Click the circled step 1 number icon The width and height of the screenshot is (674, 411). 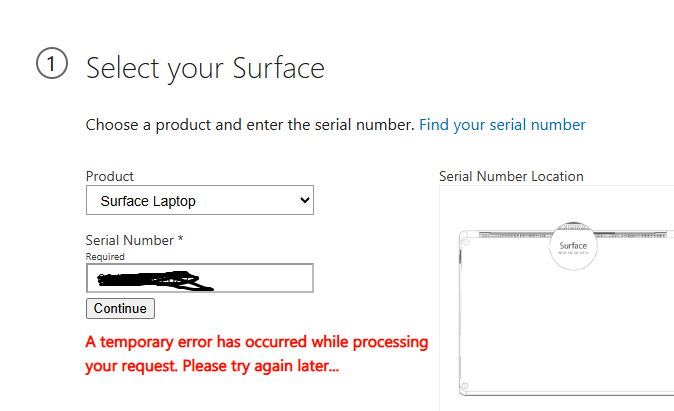[x=52, y=64]
